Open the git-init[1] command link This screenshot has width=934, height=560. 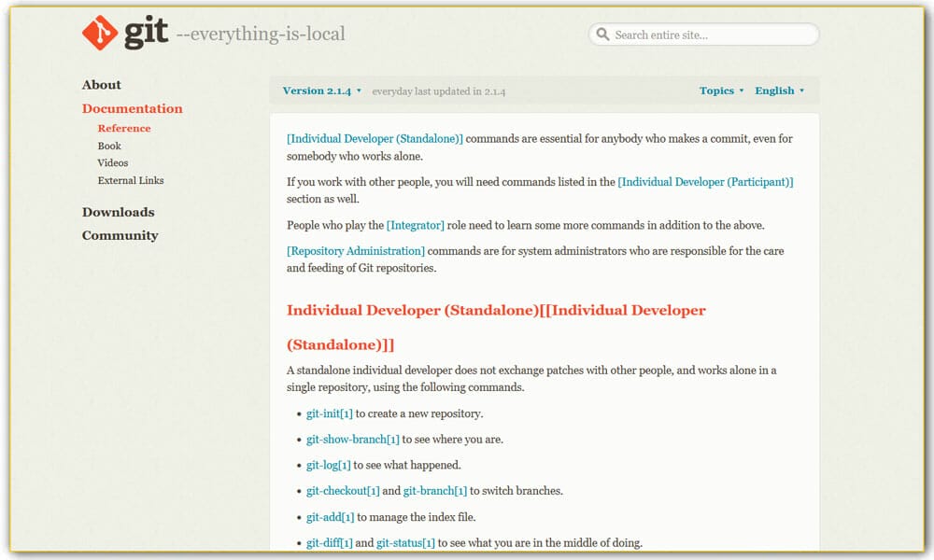coord(329,413)
